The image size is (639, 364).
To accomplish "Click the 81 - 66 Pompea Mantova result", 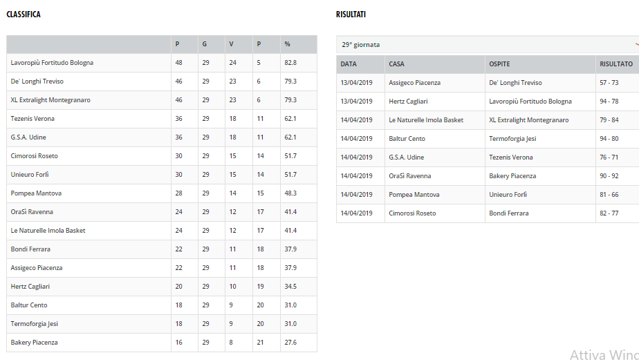I will point(609,195).
